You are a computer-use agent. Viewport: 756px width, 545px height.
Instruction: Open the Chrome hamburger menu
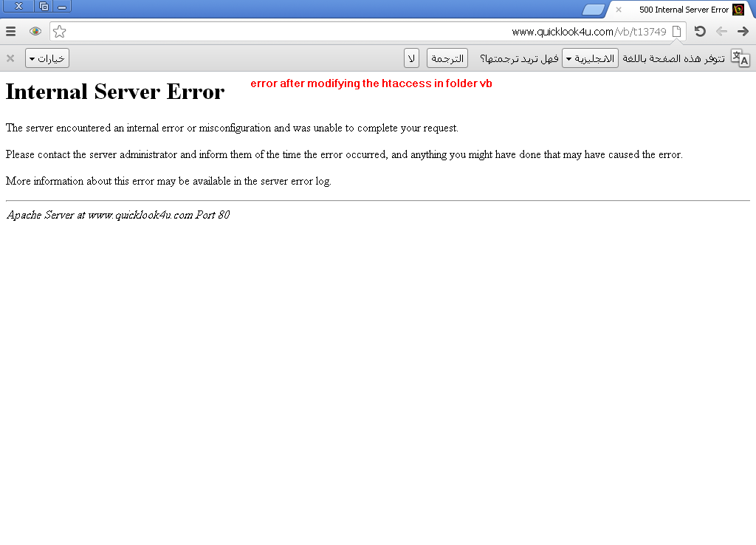tap(10, 31)
